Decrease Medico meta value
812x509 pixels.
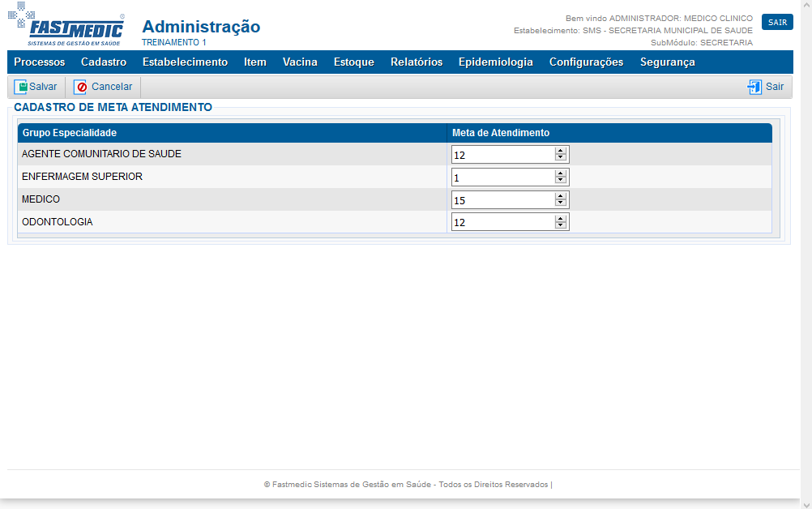(x=560, y=203)
